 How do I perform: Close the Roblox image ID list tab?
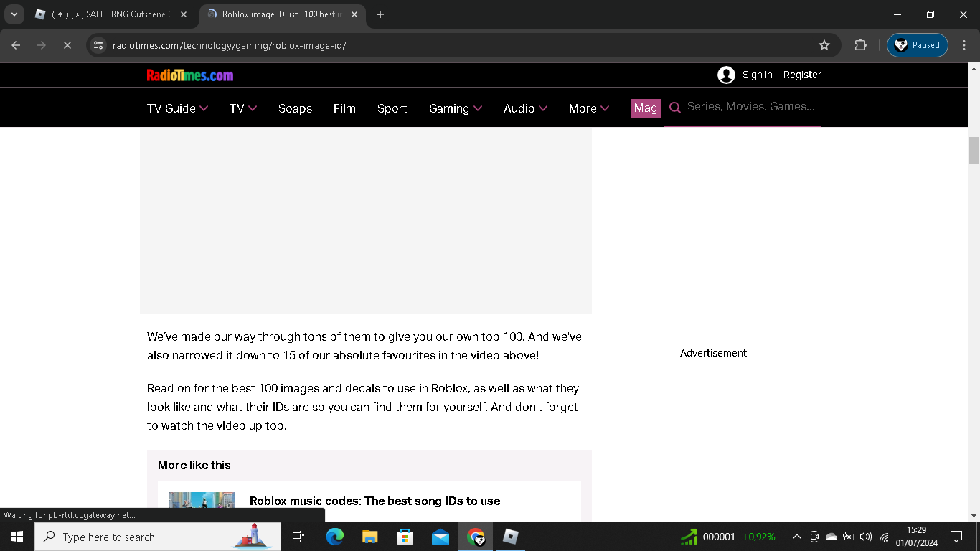pyautogui.click(x=354, y=14)
